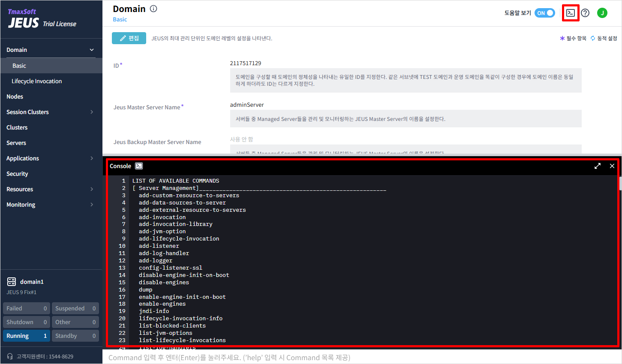
Task: Toggle the 도움말 보기 switch off
Action: (545, 13)
